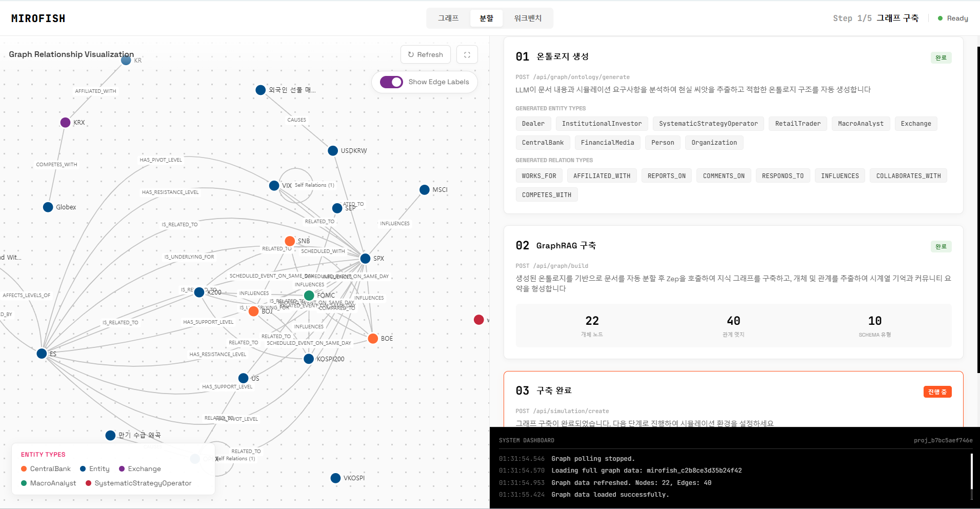
Task: Toggle Show Edge Labels switch off
Action: click(391, 82)
